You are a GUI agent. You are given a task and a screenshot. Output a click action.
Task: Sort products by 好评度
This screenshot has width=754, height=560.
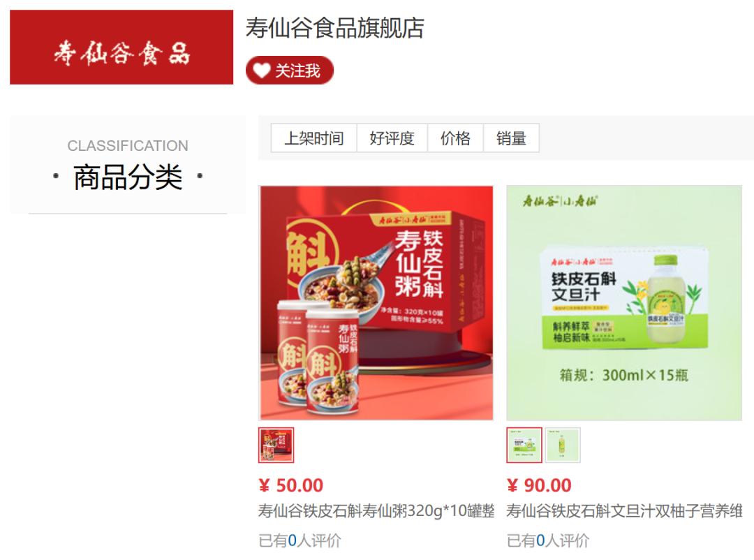(392, 138)
